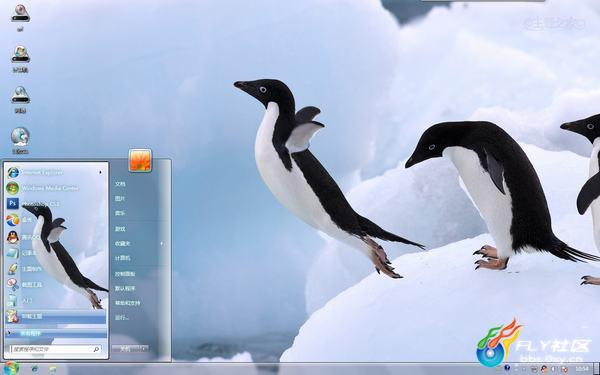The image size is (600, 375).
Task: Open 文档 from Start menu
Action: [120, 184]
